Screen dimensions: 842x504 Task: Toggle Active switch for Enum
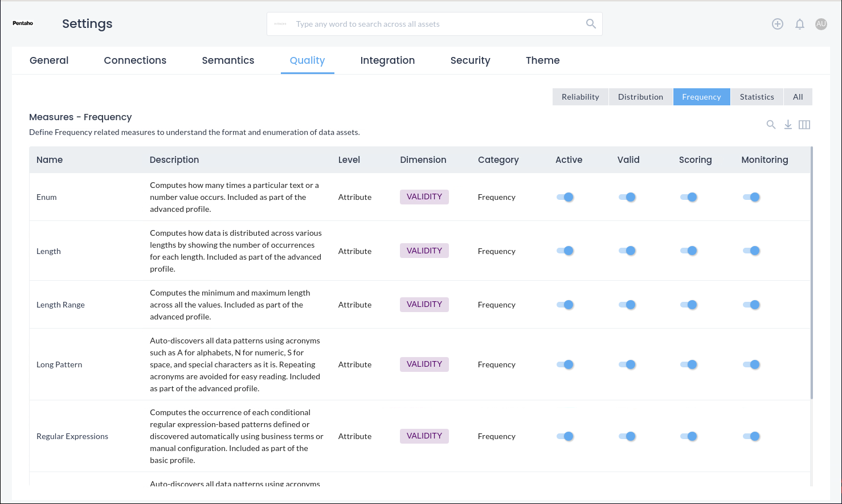(x=565, y=197)
